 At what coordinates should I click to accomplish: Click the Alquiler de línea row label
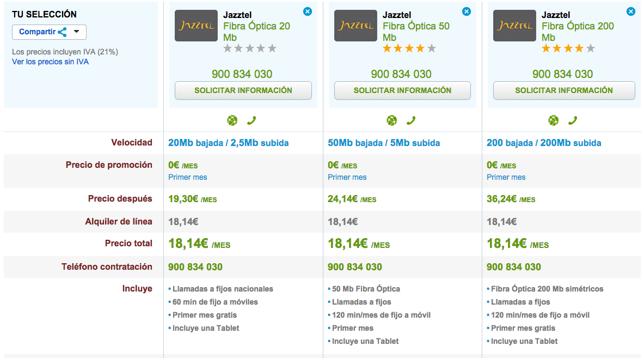coord(119,222)
